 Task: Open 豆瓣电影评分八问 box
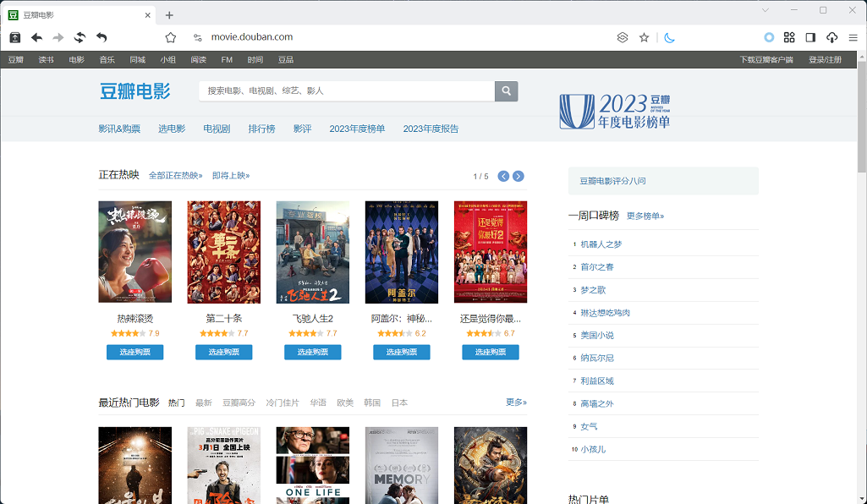[663, 181]
